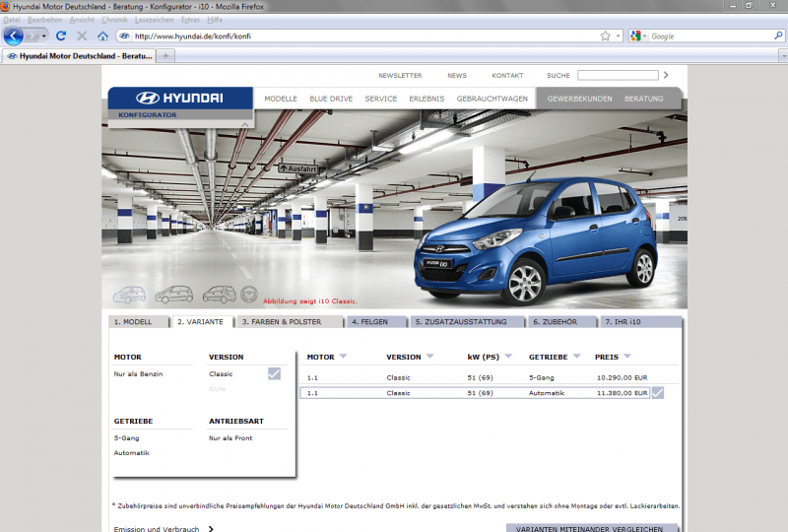
Task: Open the Firefox Lesezeichen menu
Action: pyautogui.click(x=154, y=20)
